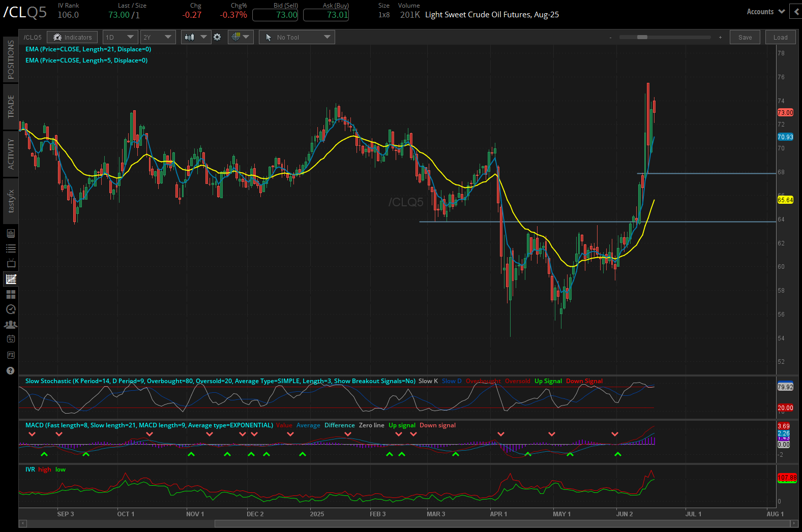Screen dimensions: 802x532
Task: Click the IV Rank 106.0 value
Action: pos(68,15)
